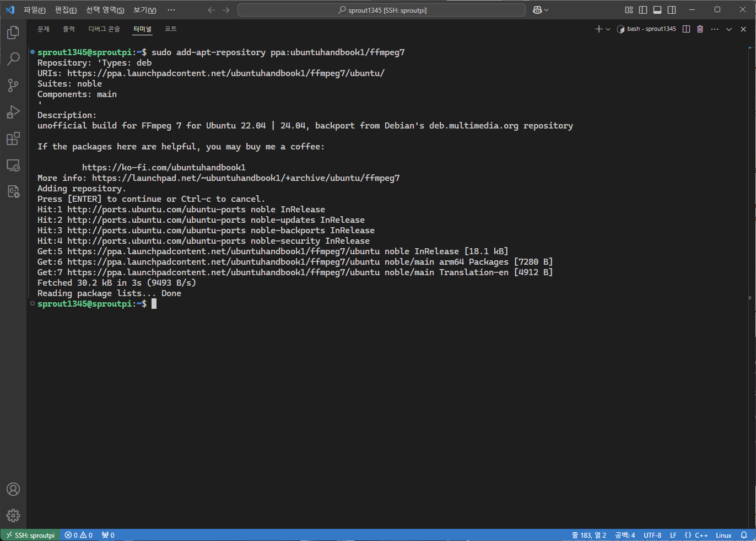Open the 보기(V) menu

click(x=145, y=10)
